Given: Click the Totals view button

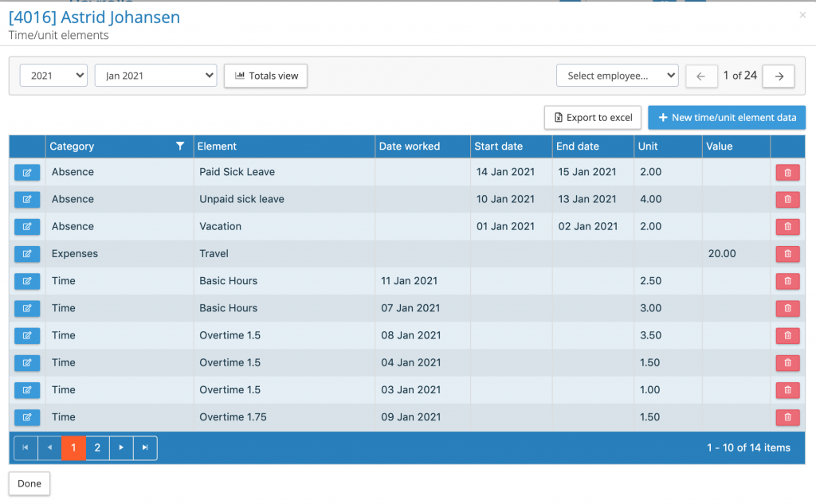Looking at the screenshot, I should pyautogui.click(x=265, y=76).
